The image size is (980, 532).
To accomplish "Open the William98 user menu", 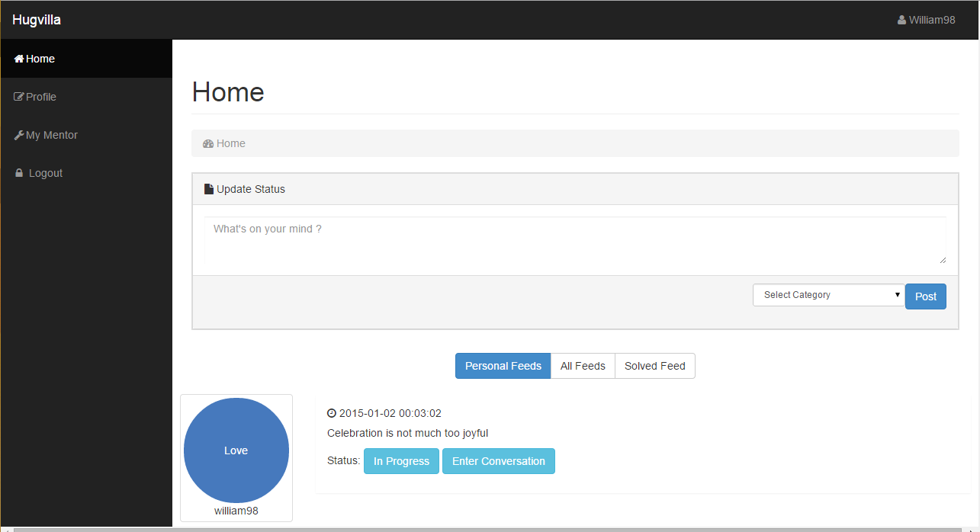I will (927, 20).
